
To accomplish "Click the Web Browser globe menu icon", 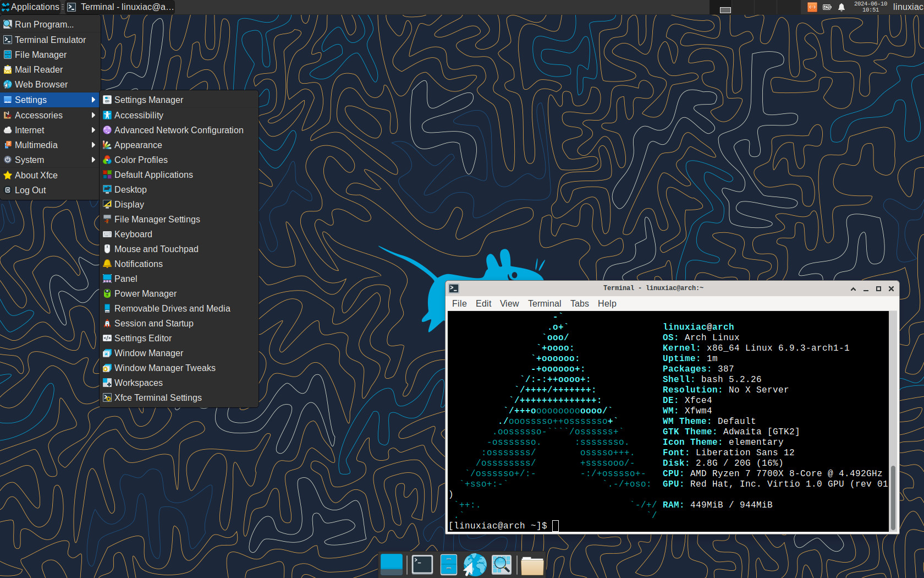I will (8, 84).
